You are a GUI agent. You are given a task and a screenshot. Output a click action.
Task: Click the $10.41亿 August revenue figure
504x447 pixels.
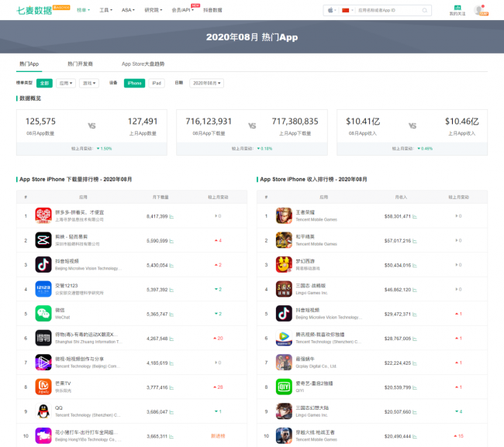pyautogui.click(x=363, y=122)
